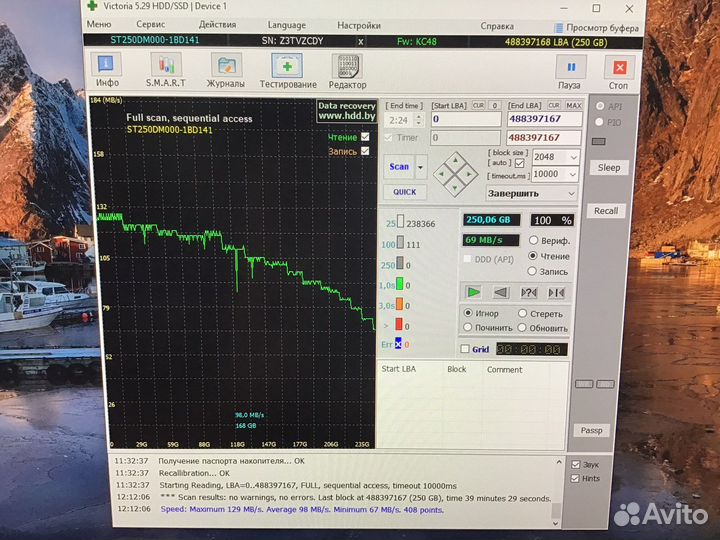
Task: Expand the block size 2048 dropdown
Action: point(572,158)
